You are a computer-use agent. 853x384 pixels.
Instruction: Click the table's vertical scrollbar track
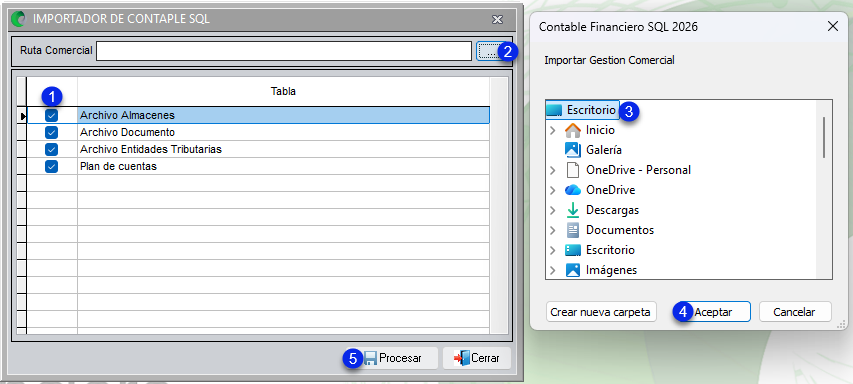pos(499,206)
